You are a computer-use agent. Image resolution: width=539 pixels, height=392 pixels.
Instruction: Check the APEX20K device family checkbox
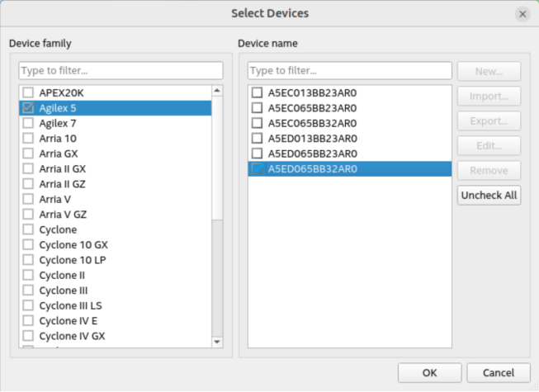click(28, 92)
